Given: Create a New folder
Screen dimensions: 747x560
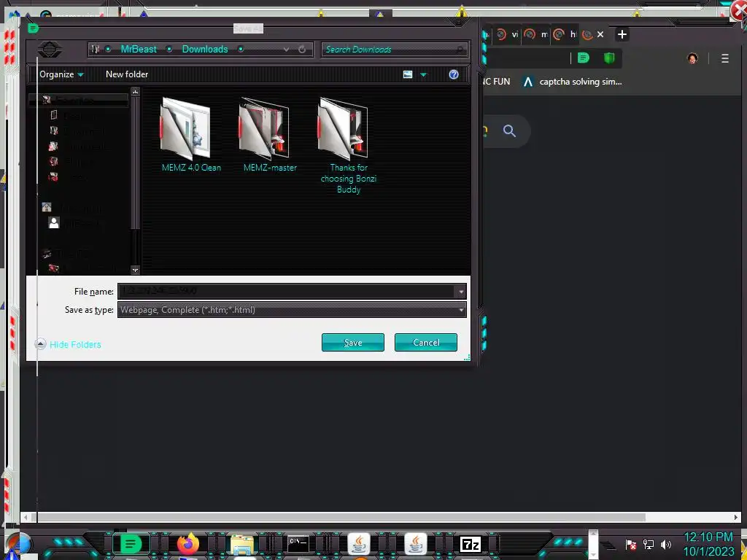Looking at the screenshot, I should (x=127, y=74).
